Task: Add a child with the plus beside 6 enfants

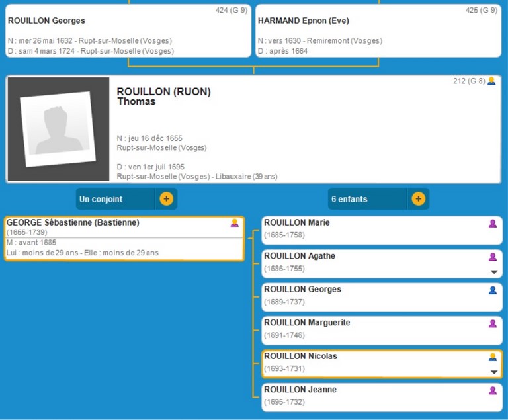Action: [418, 198]
